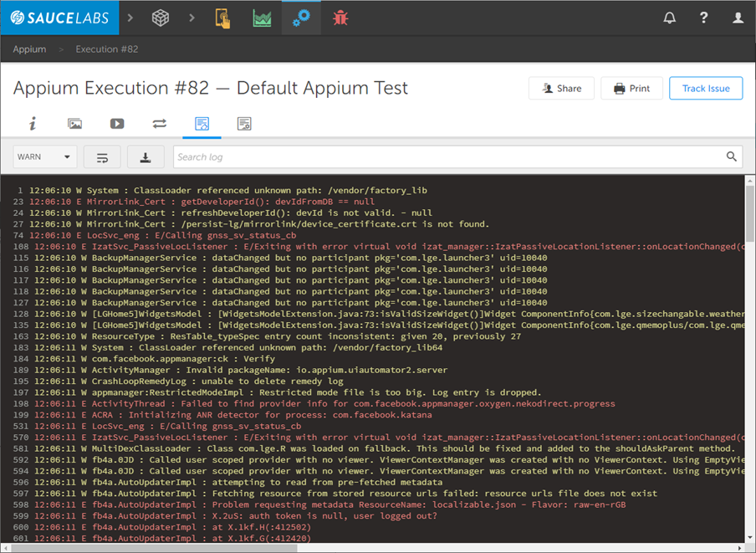Select log line 197 RestrictedModeImpl warning
Viewport: 756px width, 553px height.
[278, 392]
